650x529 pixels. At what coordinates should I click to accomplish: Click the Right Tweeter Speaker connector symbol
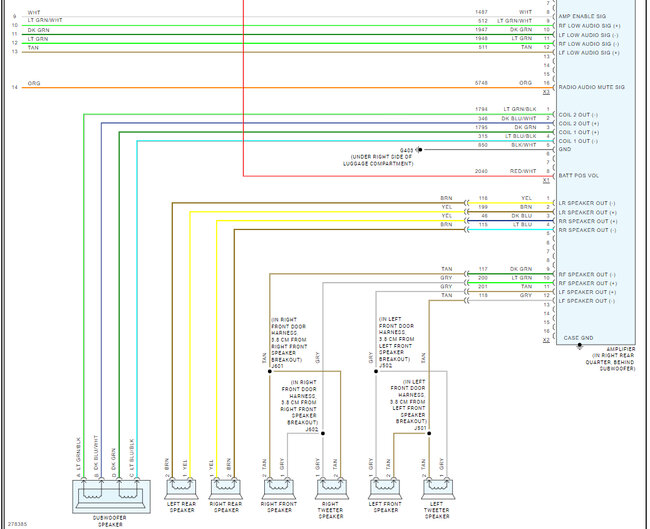[332, 489]
